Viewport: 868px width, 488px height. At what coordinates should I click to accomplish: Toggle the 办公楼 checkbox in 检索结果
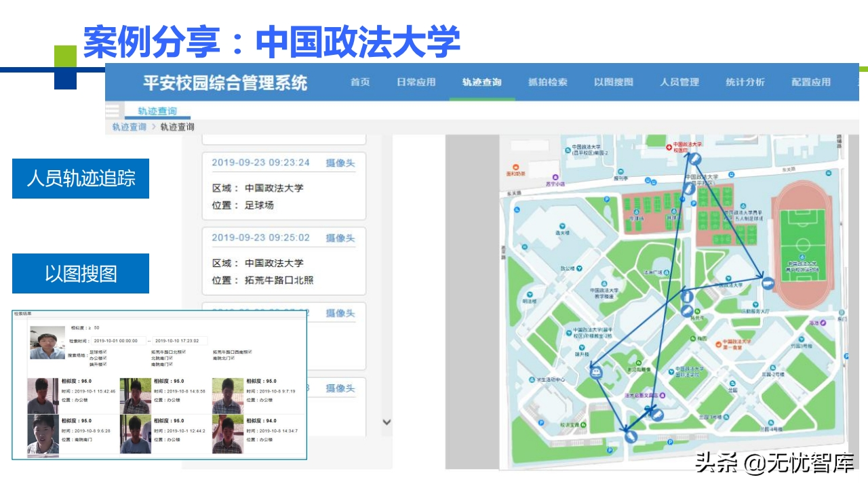104,359
